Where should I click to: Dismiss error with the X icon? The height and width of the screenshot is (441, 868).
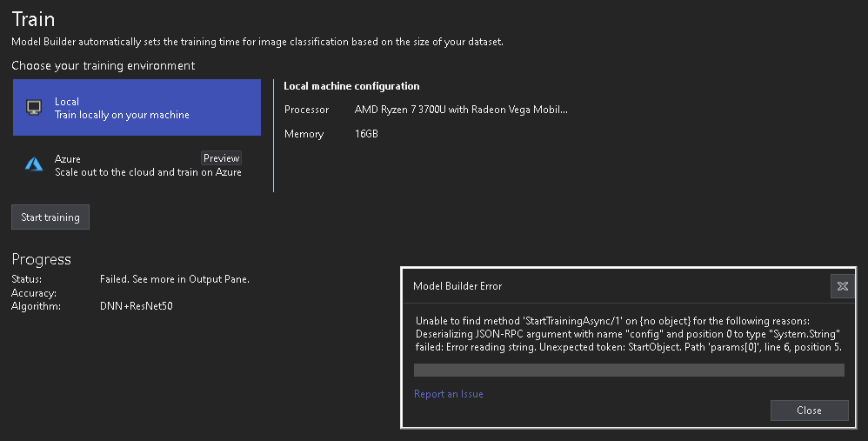[x=843, y=286]
